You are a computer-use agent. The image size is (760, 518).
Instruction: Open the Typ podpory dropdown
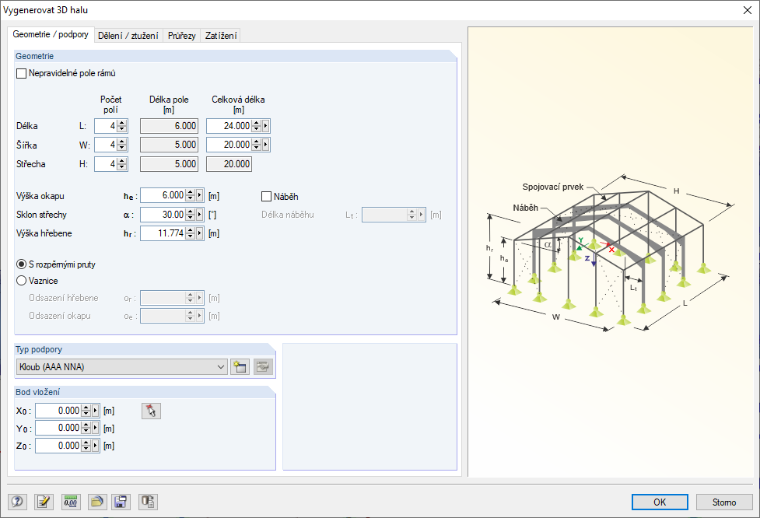[x=122, y=367]
